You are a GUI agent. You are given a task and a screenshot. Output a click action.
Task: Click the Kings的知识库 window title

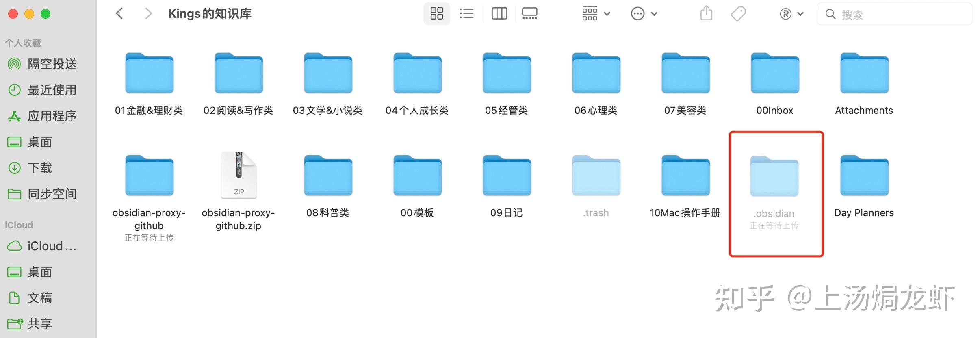click(x=210, y=14)
